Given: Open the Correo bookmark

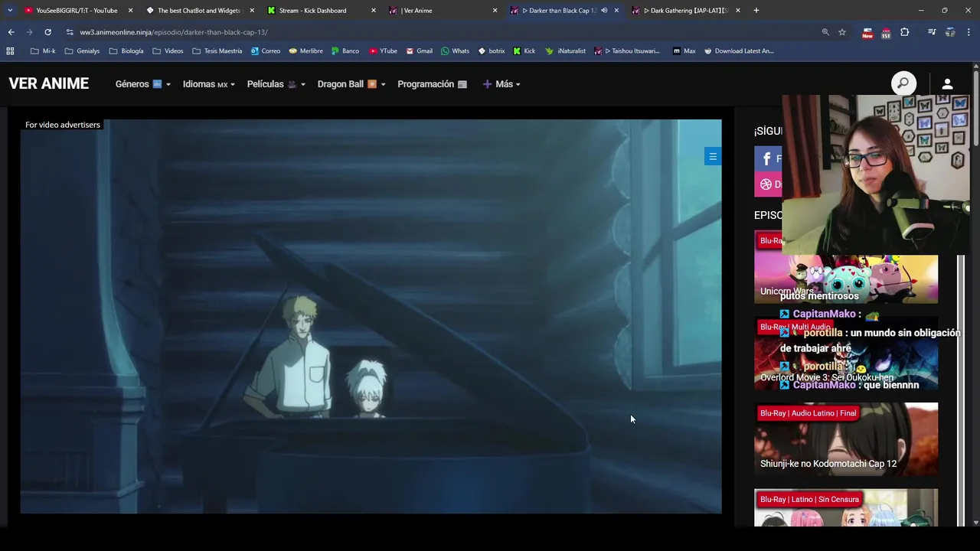Looking at the screenshot, I should point(266,51).
